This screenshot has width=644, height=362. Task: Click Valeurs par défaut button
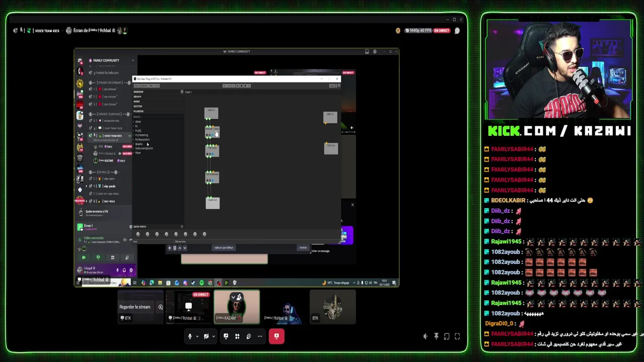[x=223, y=247]
